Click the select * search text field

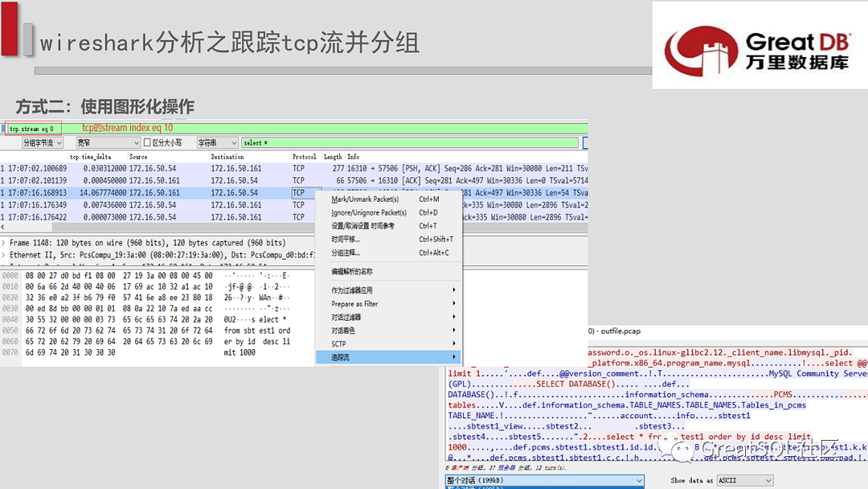[410, 143]
